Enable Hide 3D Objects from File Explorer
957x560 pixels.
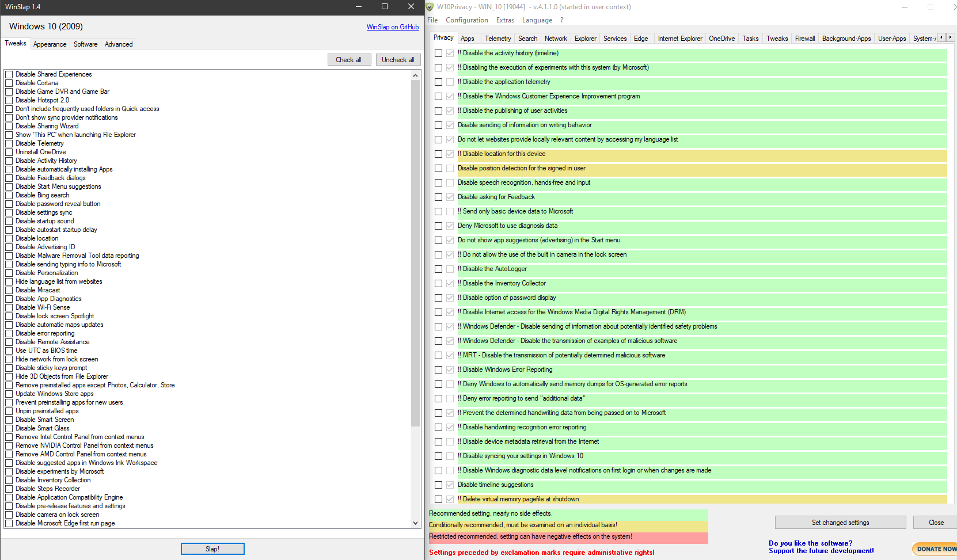pos(9,376)
